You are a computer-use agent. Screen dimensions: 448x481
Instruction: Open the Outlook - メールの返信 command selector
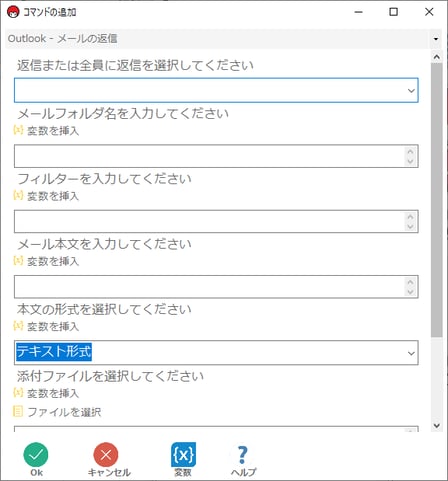tap(223, 39)
